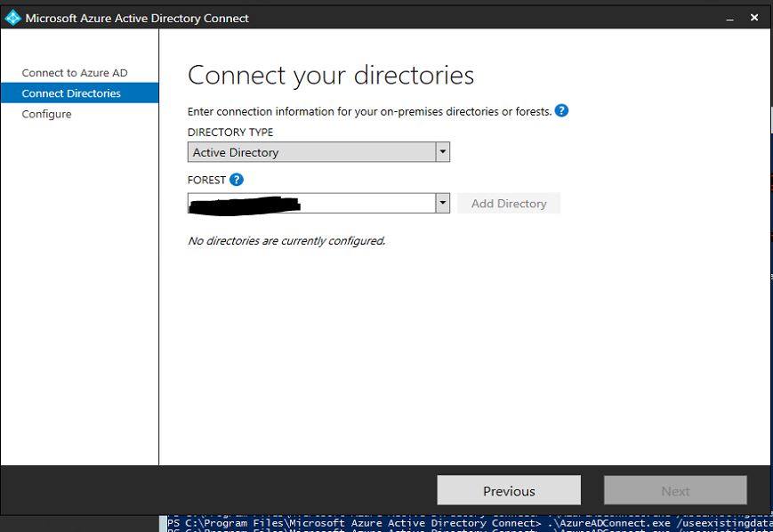Open the Connect to Azure AD step
The width and height of the screenshot is (773, 532).
(75, 73)
